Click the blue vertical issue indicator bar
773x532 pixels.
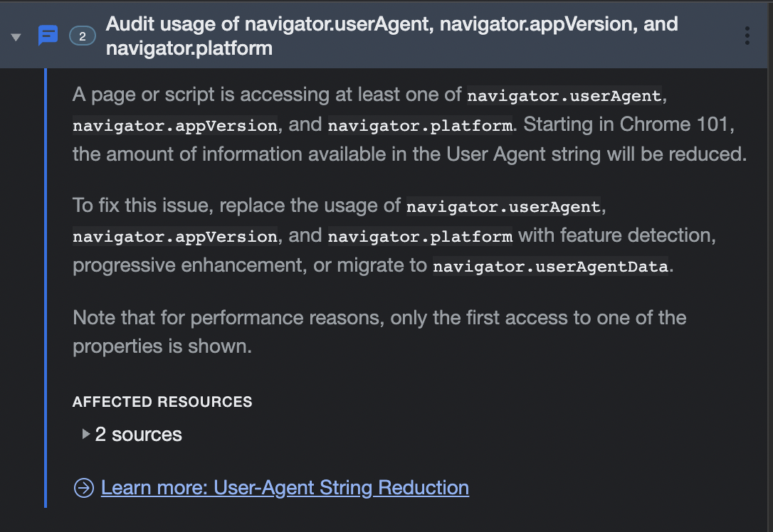pos(46,288)
